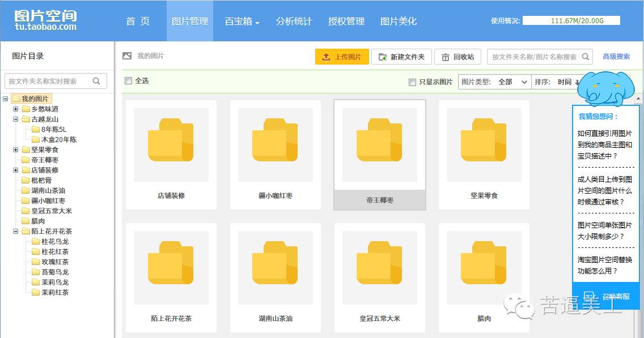Check the 只显示图片 option
This screenshot has height=338, width=644.
[x=412, y=82]
